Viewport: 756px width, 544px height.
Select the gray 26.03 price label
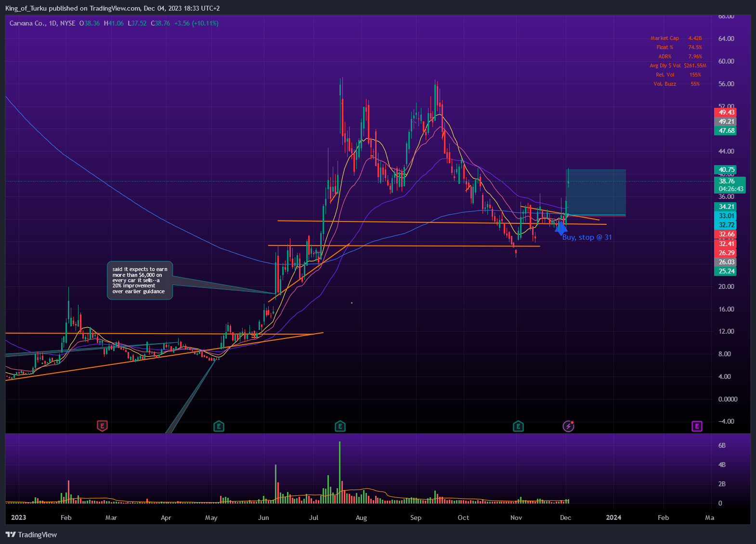(x=725, y=262)
